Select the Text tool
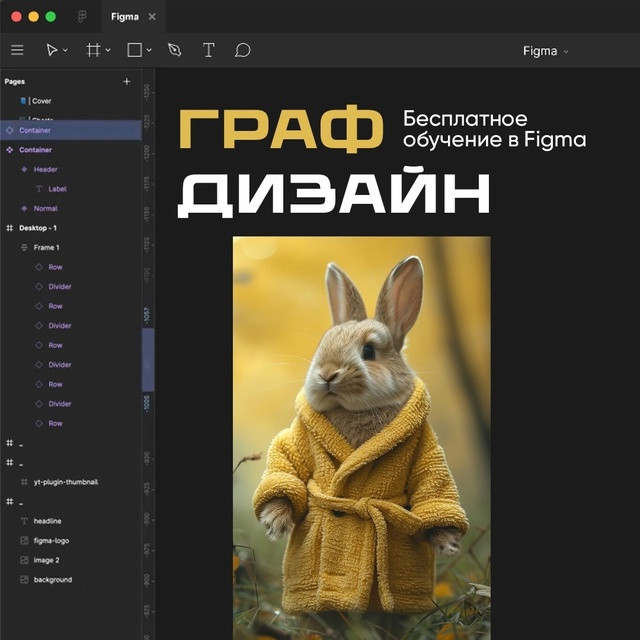The height and width of the screenshot is (640, 640). [x=208, y=50]
